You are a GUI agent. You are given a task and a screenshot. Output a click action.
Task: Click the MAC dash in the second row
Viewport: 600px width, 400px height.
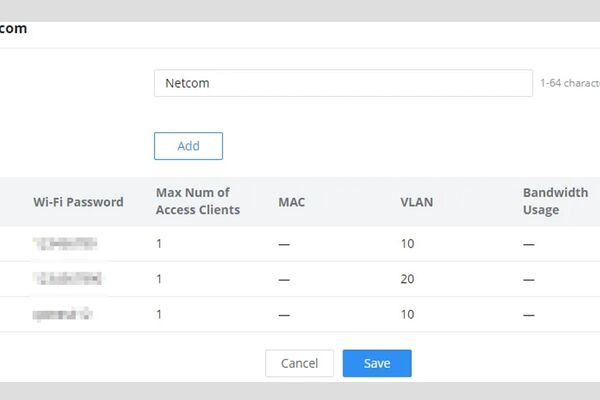coord(284,279)
